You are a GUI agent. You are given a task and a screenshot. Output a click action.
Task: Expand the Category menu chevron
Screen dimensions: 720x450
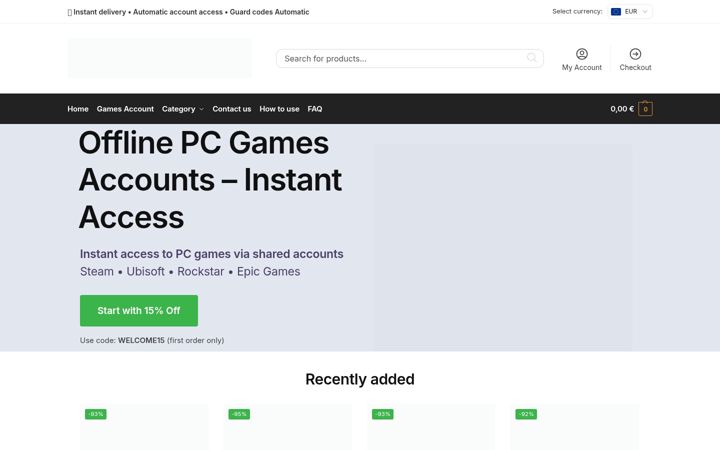pos(201,109)
